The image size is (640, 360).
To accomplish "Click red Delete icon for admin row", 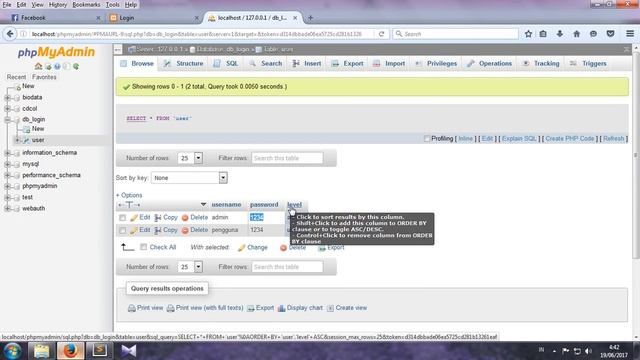I will click(x=185, y=218).
